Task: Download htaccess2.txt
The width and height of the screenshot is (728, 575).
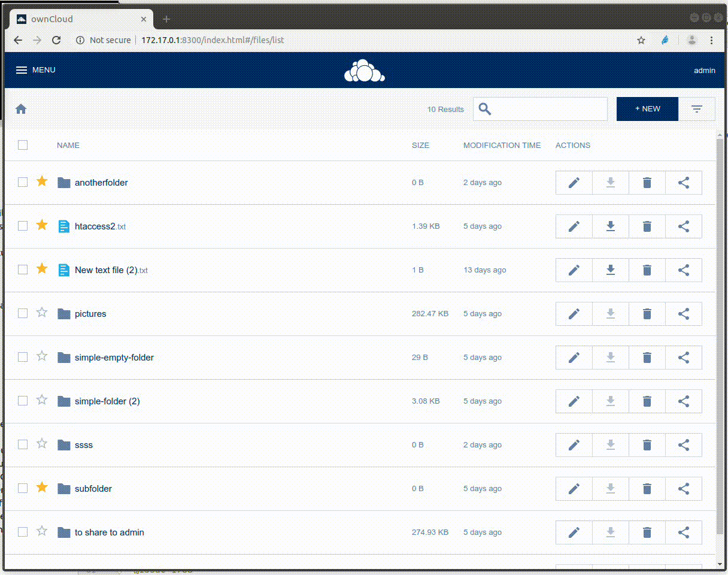Action: (x=611, y=226)
